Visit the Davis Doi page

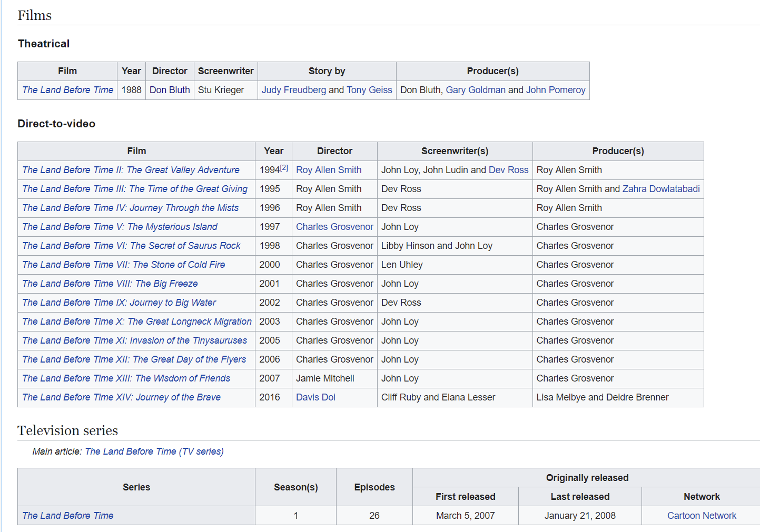point(315,397)
